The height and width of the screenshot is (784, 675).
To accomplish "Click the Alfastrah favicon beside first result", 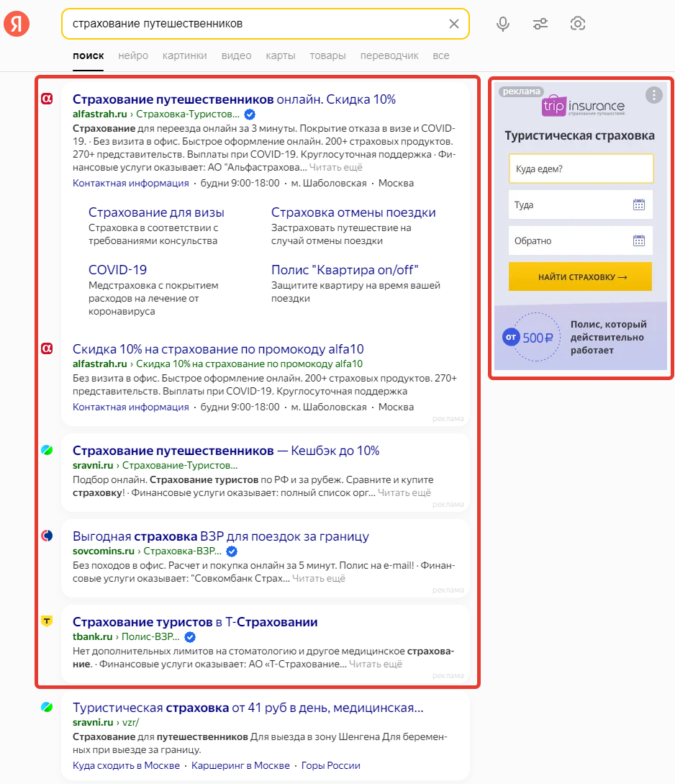I will click(x=47, y=99).
